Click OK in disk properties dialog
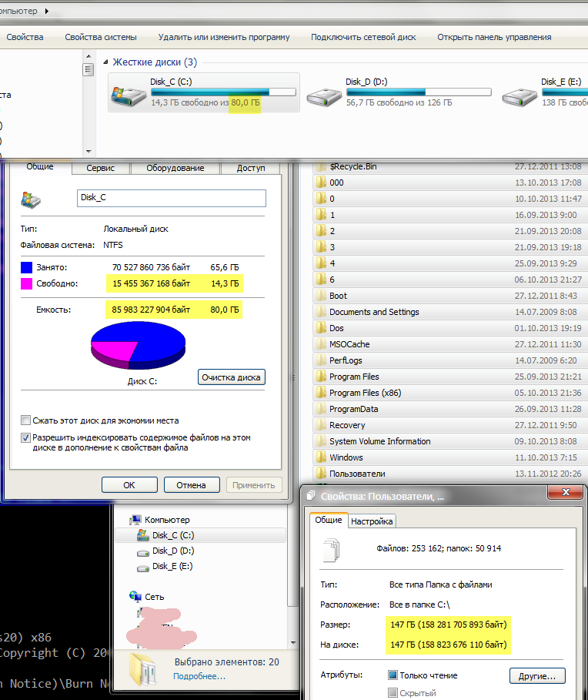Image resolution: width=588 pixels, height=700 pixels. tap(129, 485)
